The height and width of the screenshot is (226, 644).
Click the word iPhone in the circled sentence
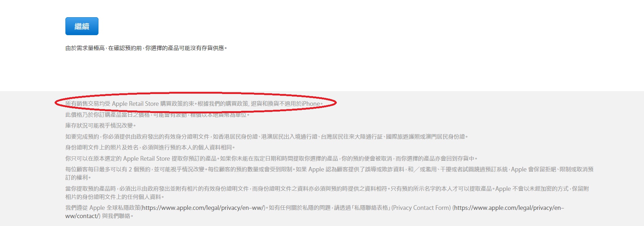[311, 104]
